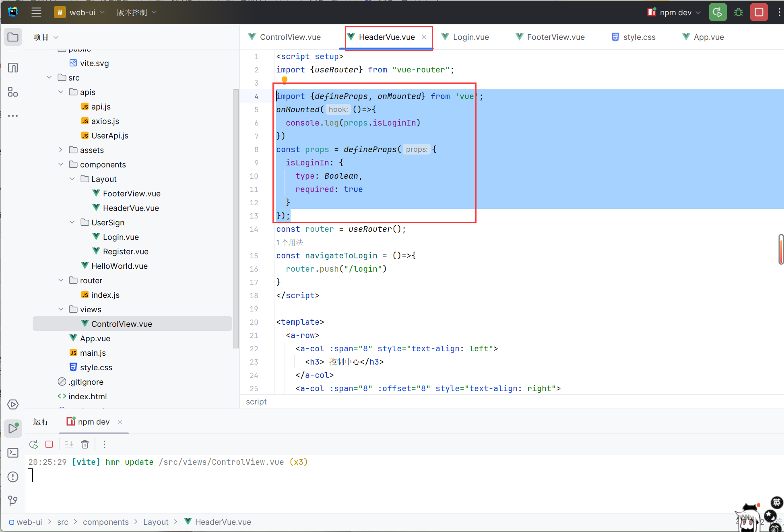Collapse the Layout folder
This screenshot has width=784, height=532.
(x=72, y=179)
